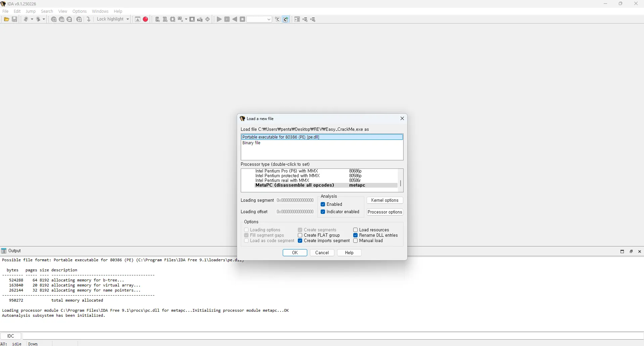Click the view icon with attached dropdown arrow
644x346 pixels.
coord(181,20)
